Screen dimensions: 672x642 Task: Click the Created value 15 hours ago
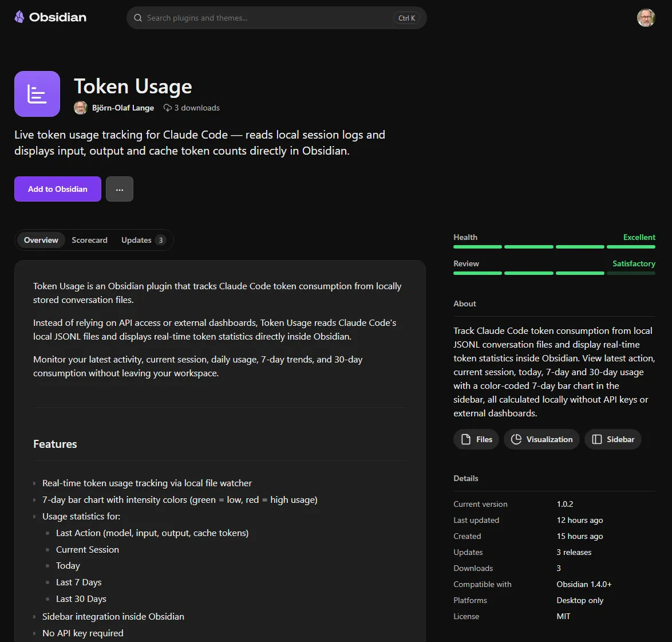[580, 537]
